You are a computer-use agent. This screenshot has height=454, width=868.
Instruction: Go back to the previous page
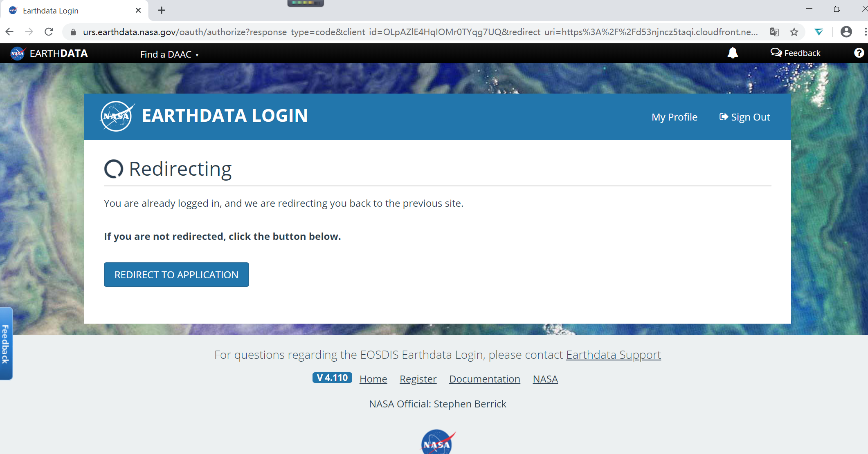[x=10, y=32]
